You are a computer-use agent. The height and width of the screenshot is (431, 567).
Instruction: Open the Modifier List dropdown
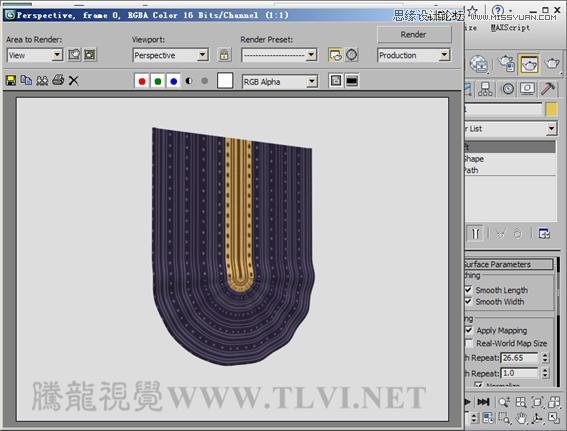pos(511,129)
